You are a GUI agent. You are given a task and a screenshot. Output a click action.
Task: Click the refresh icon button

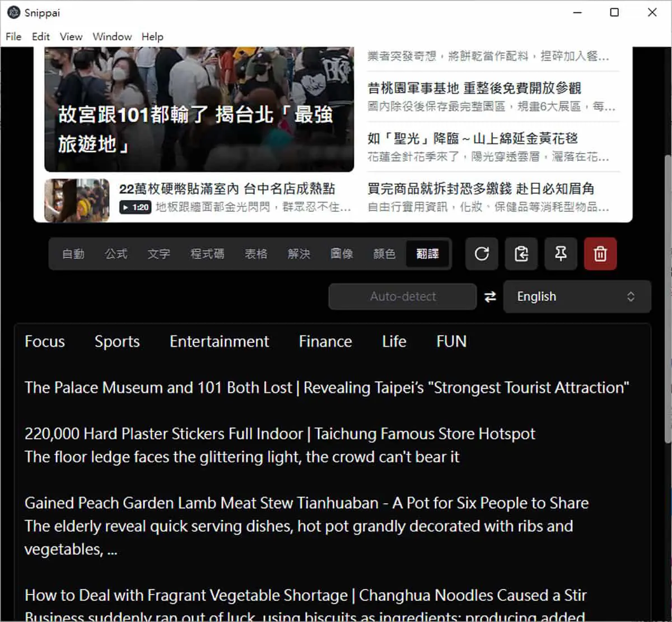[x=482, y=254]
